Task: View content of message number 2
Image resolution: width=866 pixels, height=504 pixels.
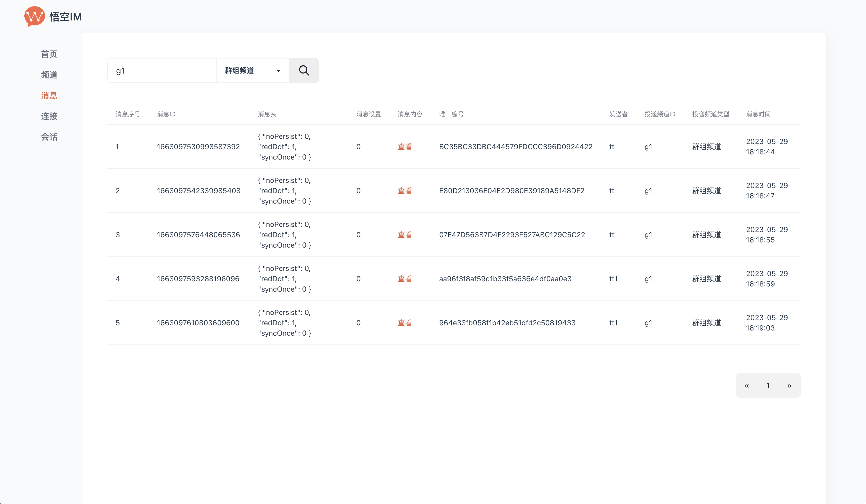Action: (404, 191)
